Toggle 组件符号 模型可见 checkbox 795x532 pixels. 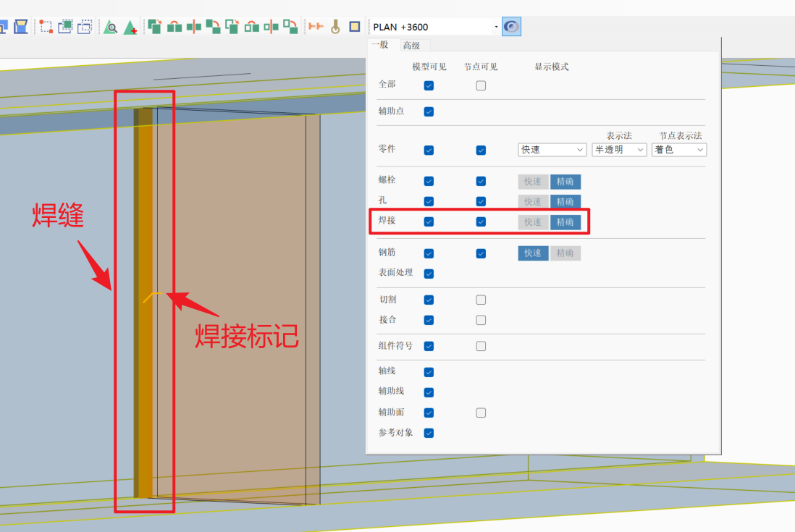[x=429, y=346]
